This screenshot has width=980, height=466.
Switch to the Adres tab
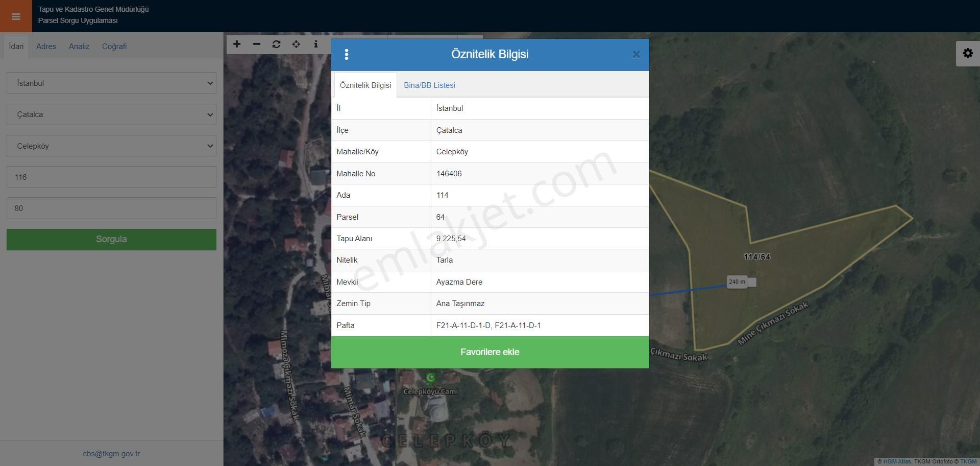[x=46, y=46]
